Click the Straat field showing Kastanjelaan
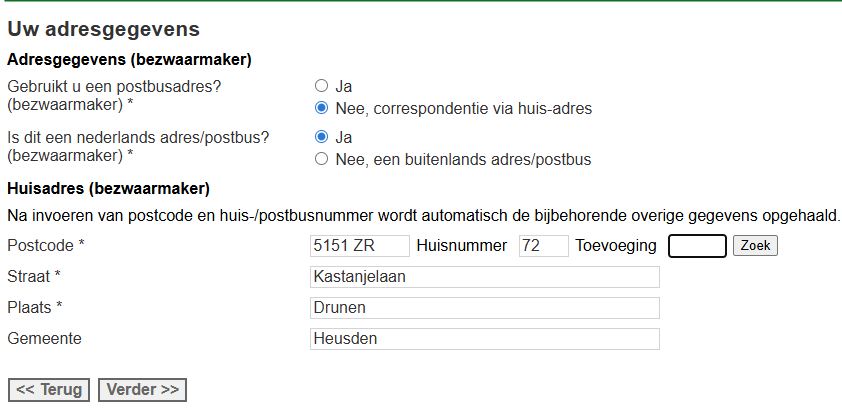The image size is (842, 415). 485,277
